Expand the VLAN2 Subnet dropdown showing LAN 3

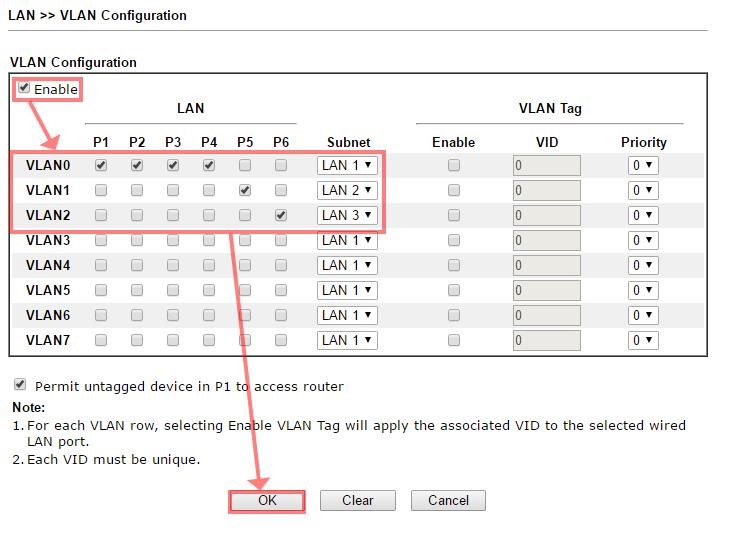[x=347, y=215]
